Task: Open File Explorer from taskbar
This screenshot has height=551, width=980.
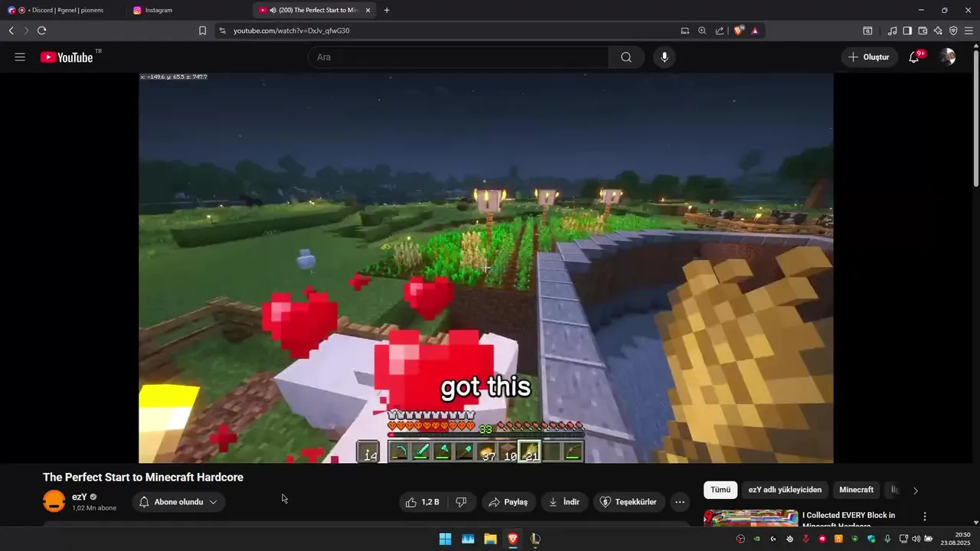Action: pos(490,539)
